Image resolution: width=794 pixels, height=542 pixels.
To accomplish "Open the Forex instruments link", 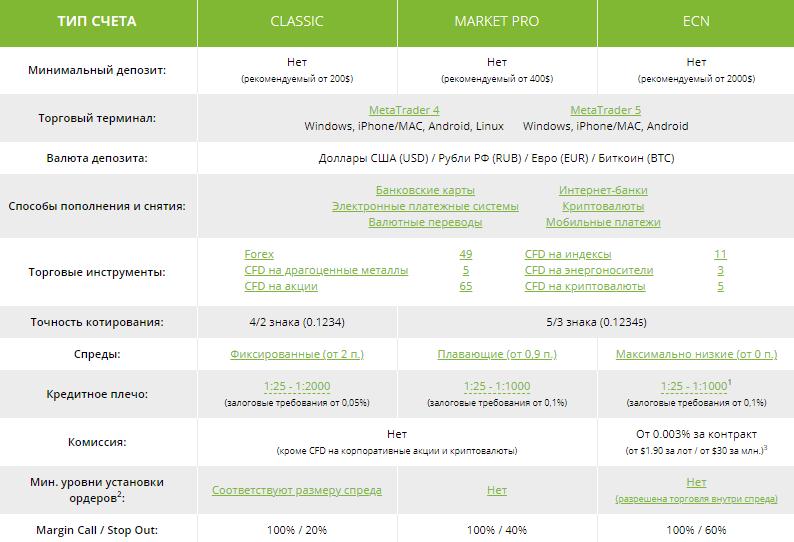I will (x=259, y=254).
